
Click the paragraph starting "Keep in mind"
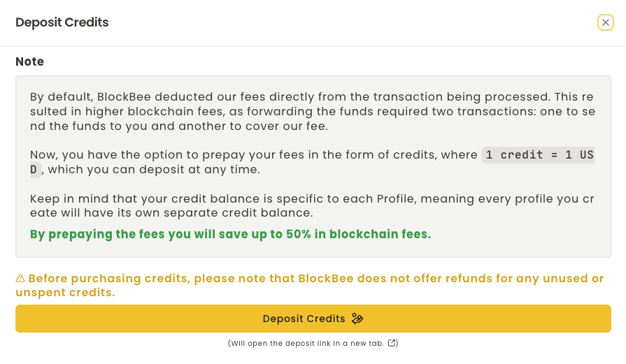point(312,205)
